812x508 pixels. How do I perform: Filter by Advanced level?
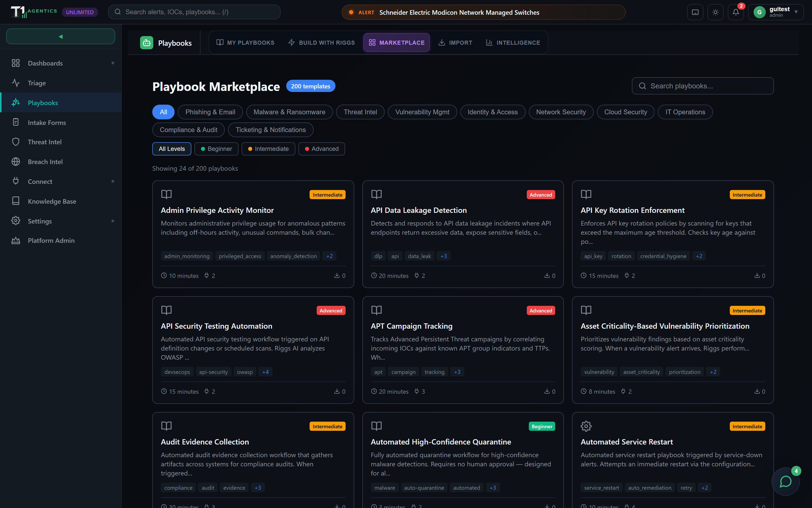point(322,149)
